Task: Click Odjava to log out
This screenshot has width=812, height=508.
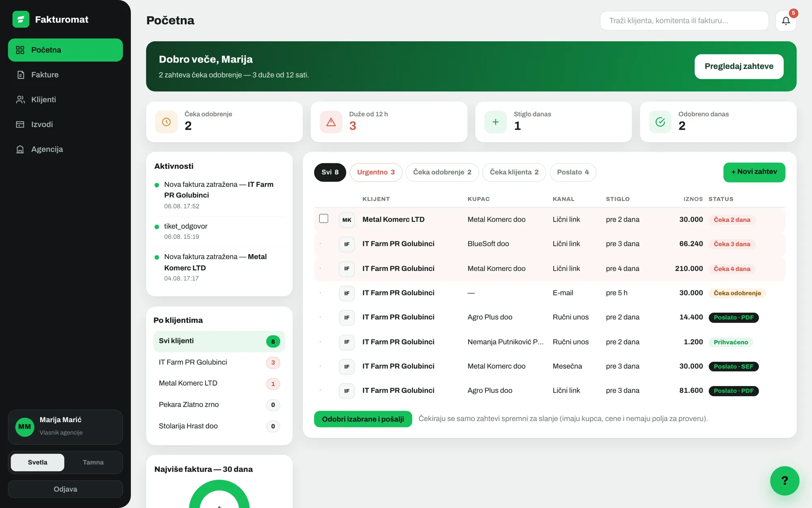Action: pos(65,489)
